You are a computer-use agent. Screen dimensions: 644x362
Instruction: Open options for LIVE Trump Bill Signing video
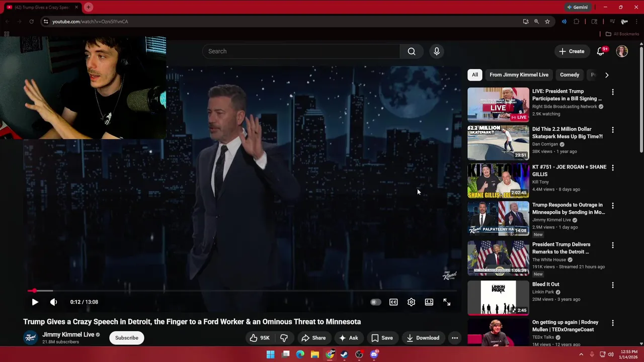(612, 92)
